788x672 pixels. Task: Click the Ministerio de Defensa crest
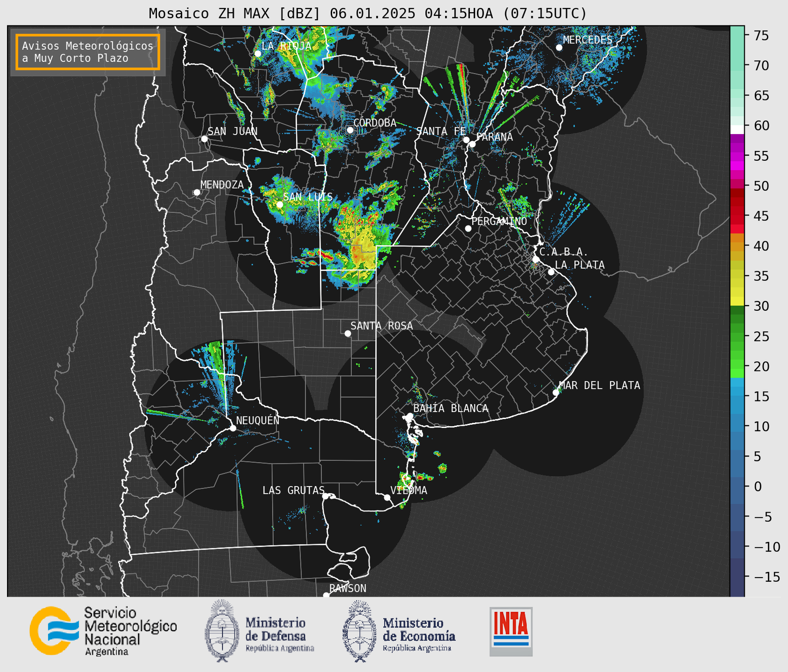[222, 630]
